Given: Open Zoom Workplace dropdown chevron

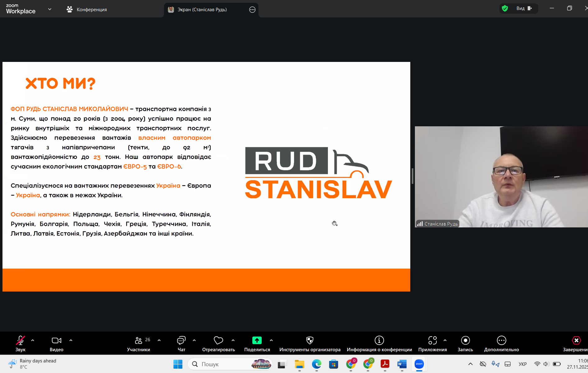Looking at the screenshot, I should pos(50,9).
